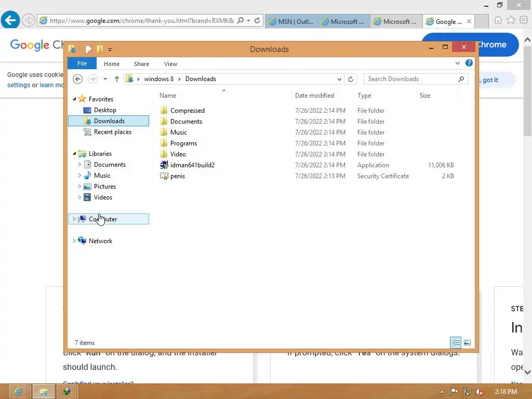Switch to large icons view in status bar

467,342
